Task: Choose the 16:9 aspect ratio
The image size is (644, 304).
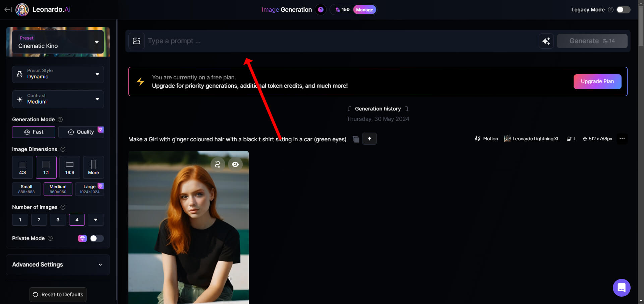Action: point(70,167)
